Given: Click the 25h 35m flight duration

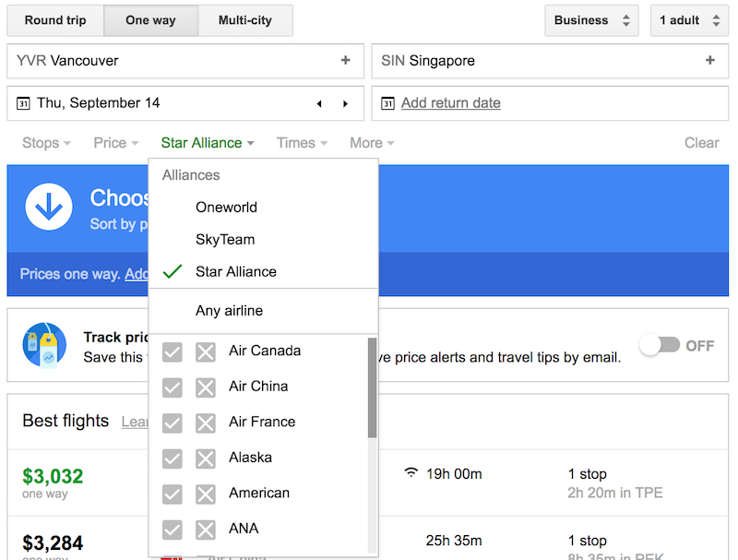Looking at the screenshot, I should click(454, 541).
